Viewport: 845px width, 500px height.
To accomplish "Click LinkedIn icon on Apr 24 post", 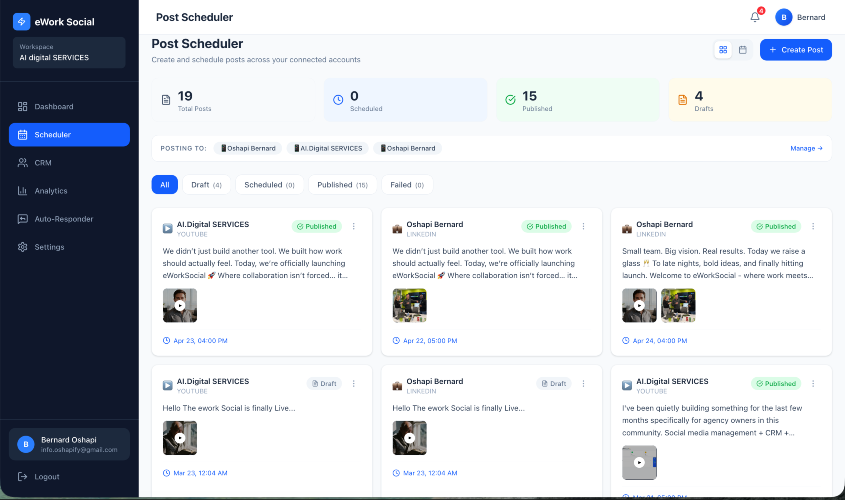I will 627,229.
